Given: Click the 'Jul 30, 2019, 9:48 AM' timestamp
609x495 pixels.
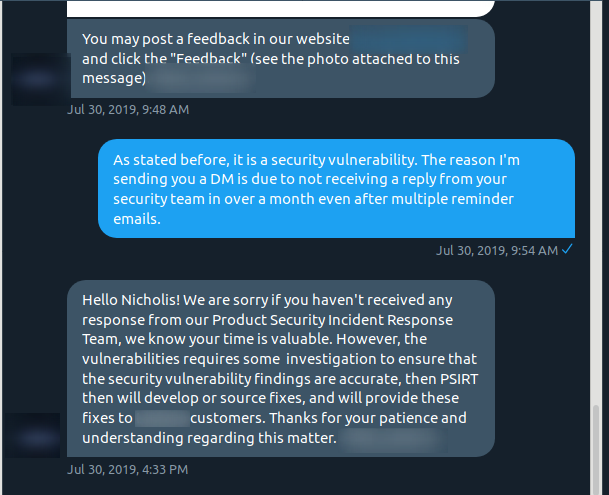Looking at the screenshot, I should (128, 110).
